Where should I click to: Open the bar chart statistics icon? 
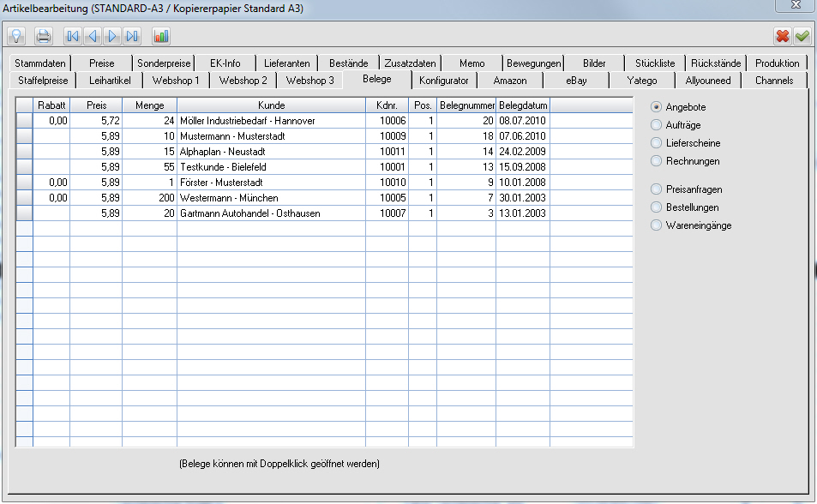161,36
